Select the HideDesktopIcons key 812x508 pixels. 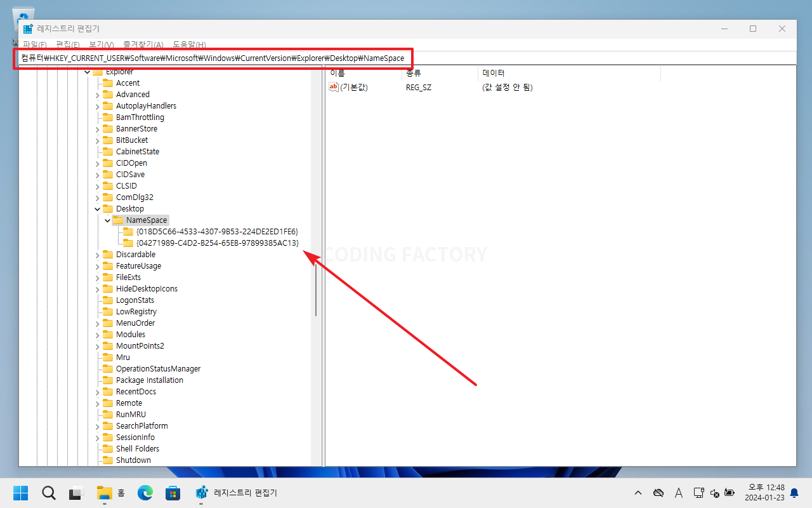tap(147, 289)
